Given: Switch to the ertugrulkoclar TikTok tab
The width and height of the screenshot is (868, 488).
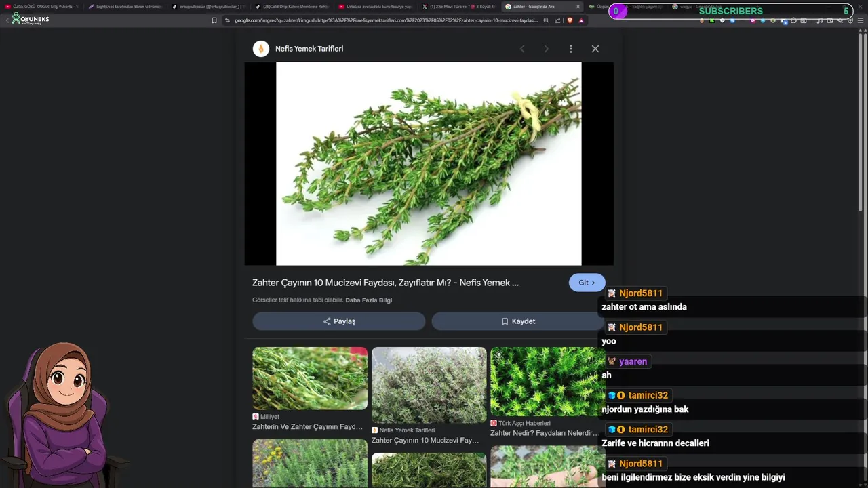Looking at the screenshot, I should (208, 7).
